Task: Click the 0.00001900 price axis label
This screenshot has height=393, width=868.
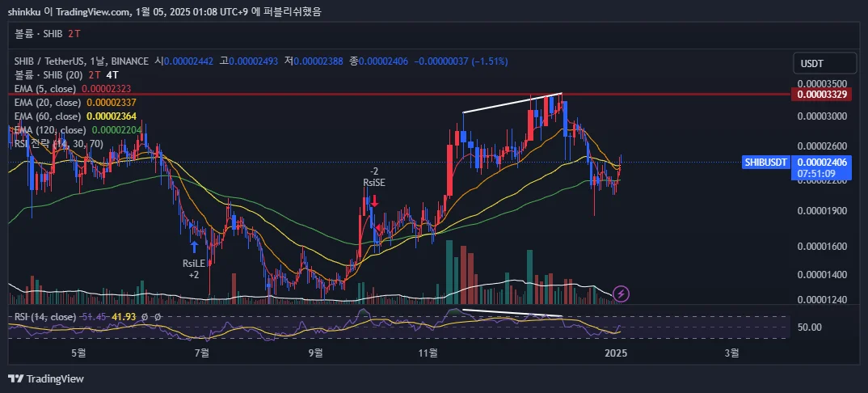Action: [x=822, y=210]
